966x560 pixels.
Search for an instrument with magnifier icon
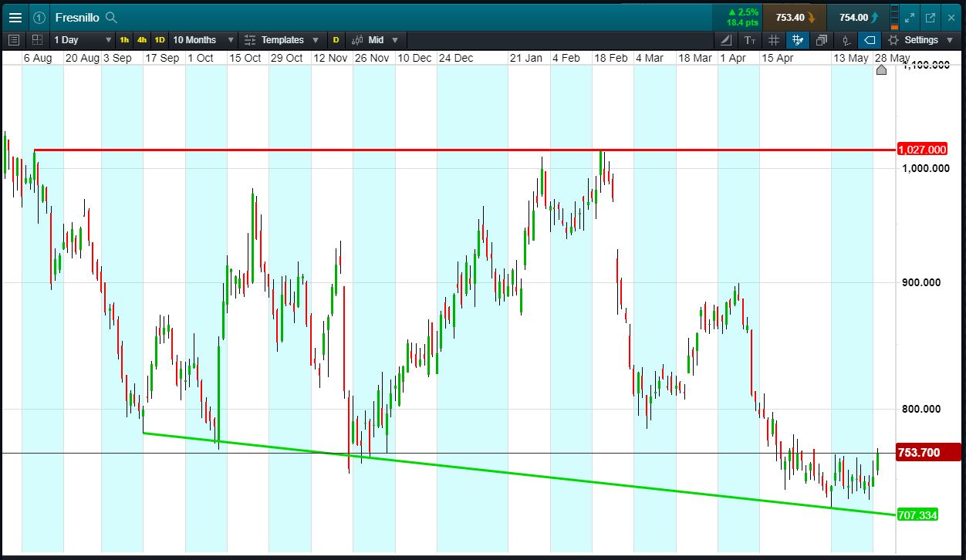click(111, 17)
